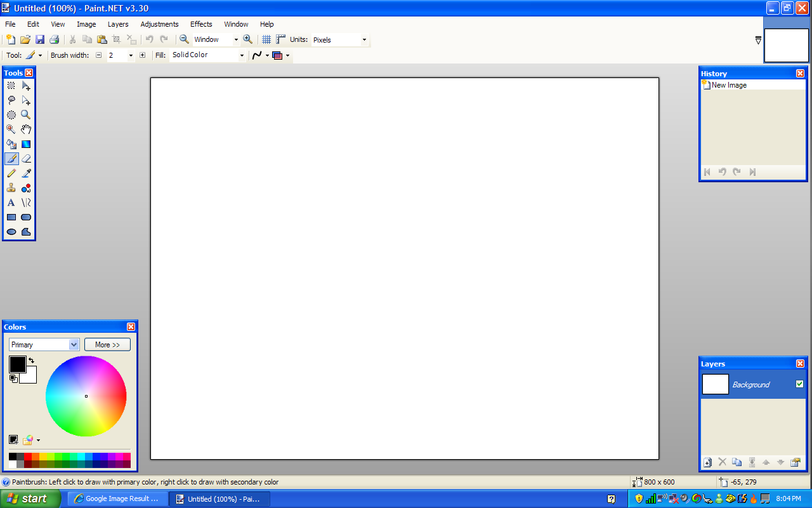812x508 pixels.
Task: Open the Brush width dropdown
Action: (x=131, y=55)
